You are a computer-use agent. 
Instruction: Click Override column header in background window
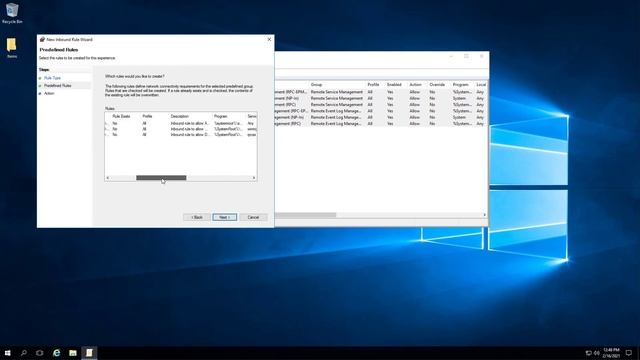[x=437, y=84]
